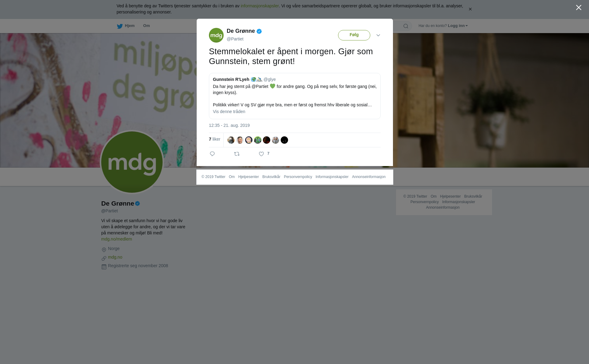Screen dimensions: 589x364
Task: Like the tweet with the heart icon
Action: (261, 154)
